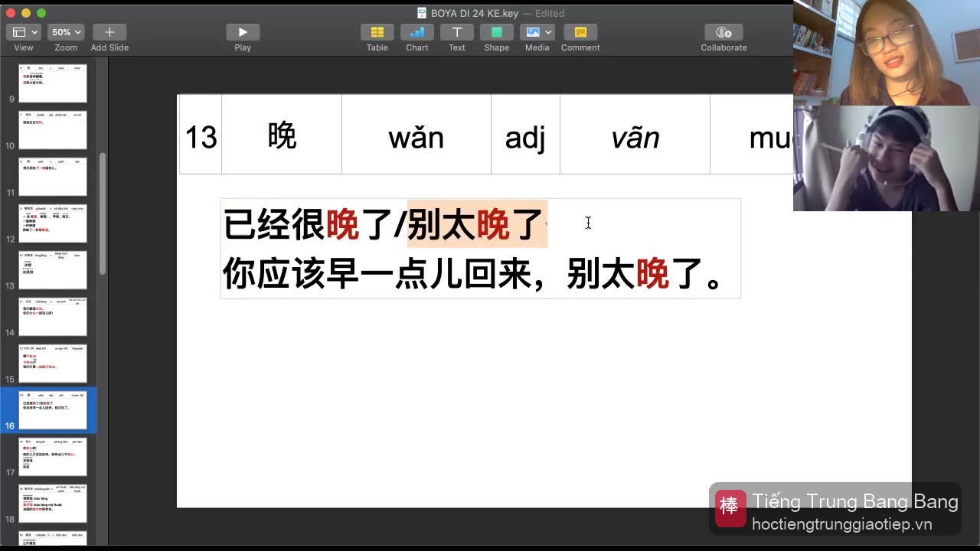Click the table cell vãn
The width and height of the screenshot is (980, 551).
point(635,135)
